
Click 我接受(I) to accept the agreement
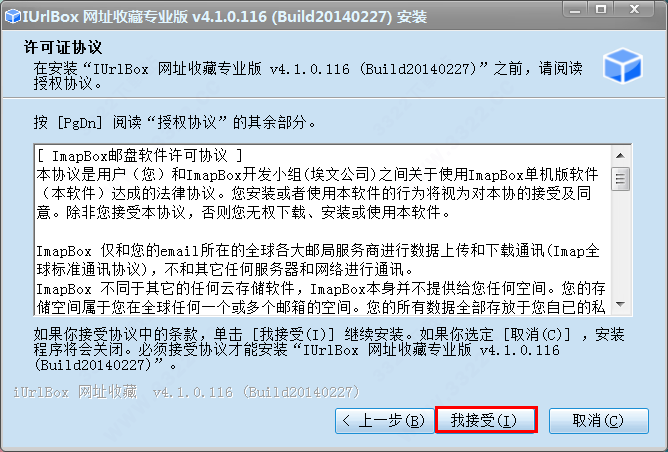pos(486,420)
